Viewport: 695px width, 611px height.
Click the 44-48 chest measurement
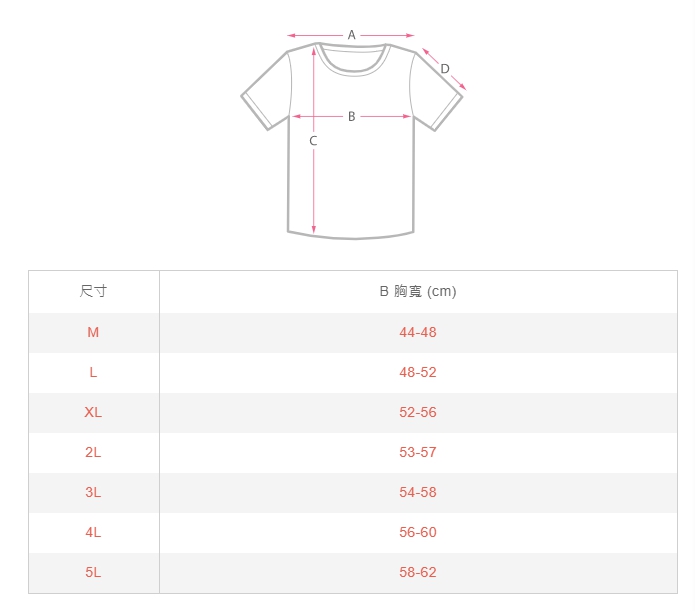pyautogui.click(x=418, y=332)
